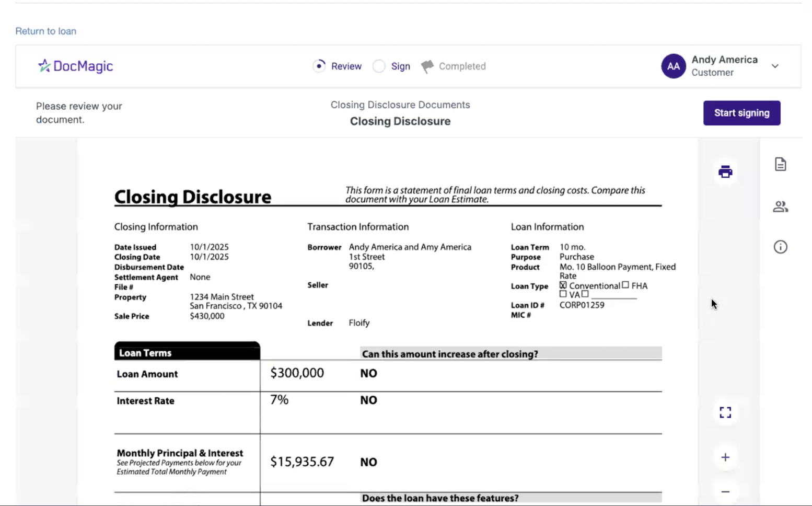Click the DocMagic star logo
The width and height of the screenshot is (812, 506).
click(x=44, y=65)
